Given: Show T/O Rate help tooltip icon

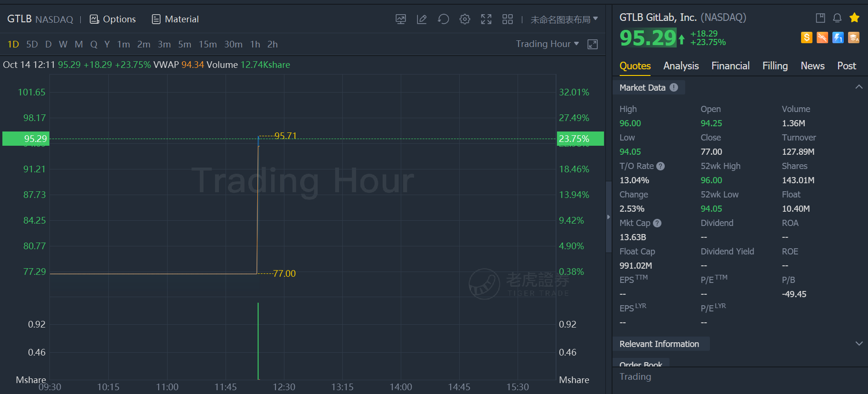Looking at the screenshot, I should coord(660,166).
